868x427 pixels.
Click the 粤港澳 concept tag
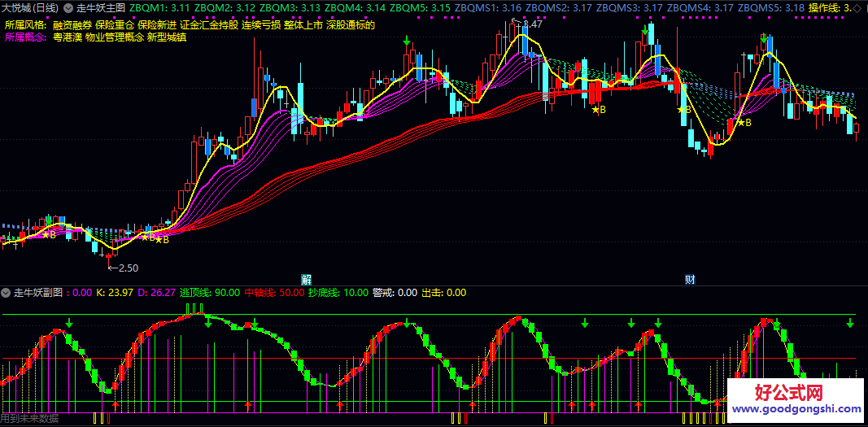coord(67,37)
